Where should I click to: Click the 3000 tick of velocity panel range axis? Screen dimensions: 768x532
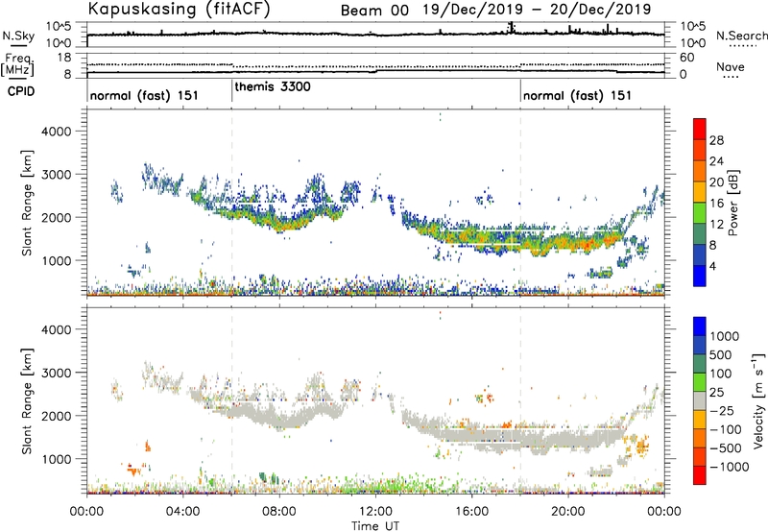(56, 373)
